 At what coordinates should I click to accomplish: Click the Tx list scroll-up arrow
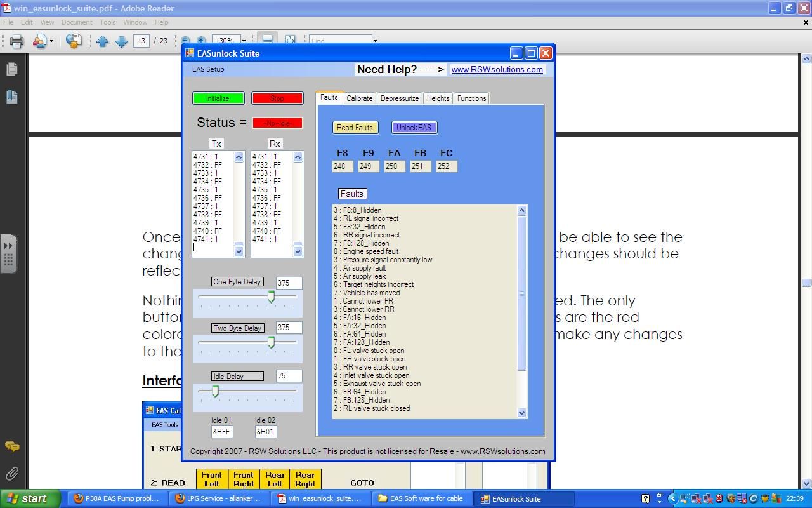pyautogui.click(x=239, y=157)
